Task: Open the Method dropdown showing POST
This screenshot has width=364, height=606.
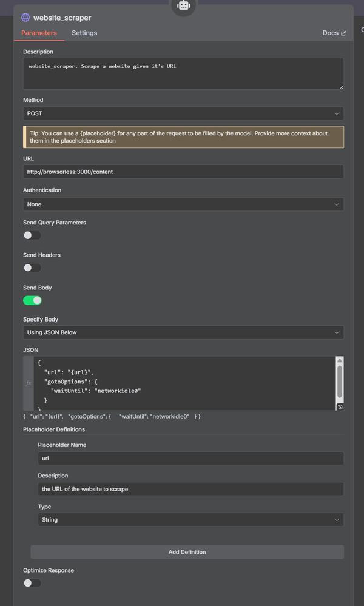Action: (x=182, y=113)
